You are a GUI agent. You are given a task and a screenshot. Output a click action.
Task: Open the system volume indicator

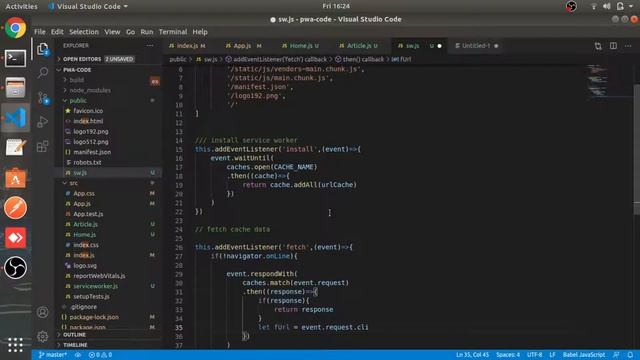point(607,7)
